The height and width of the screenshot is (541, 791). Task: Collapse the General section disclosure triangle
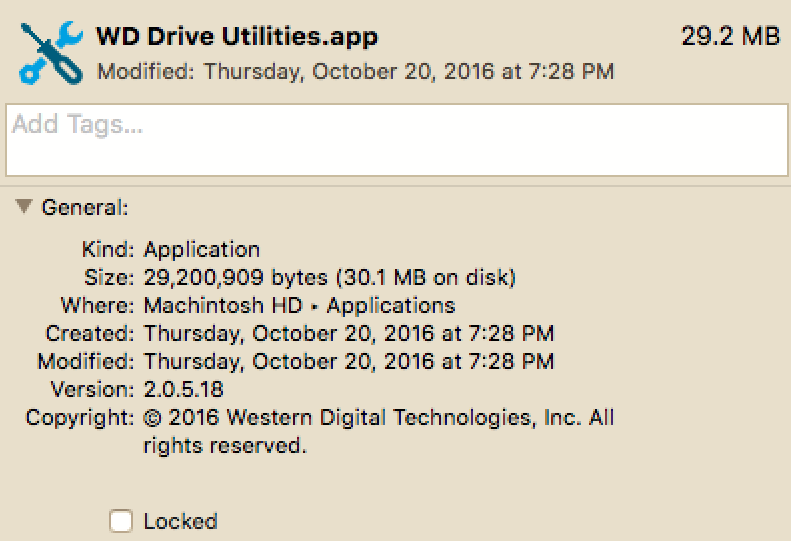[x=24, y=206]
